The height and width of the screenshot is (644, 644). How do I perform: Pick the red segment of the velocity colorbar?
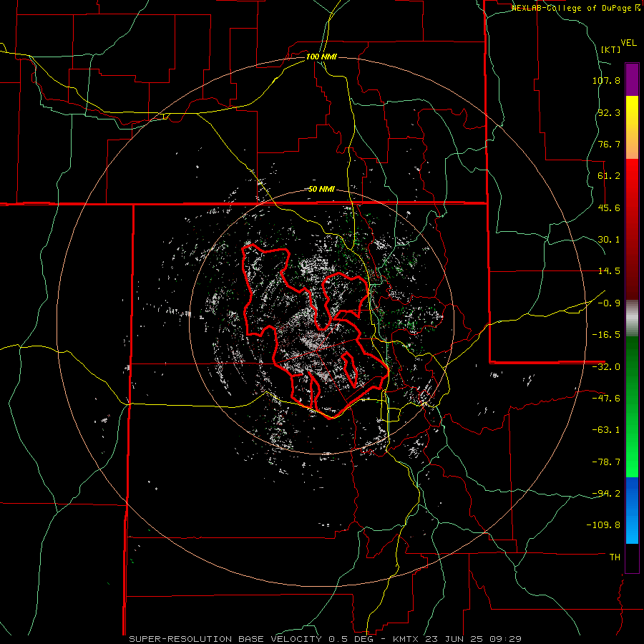click(632, 229)
